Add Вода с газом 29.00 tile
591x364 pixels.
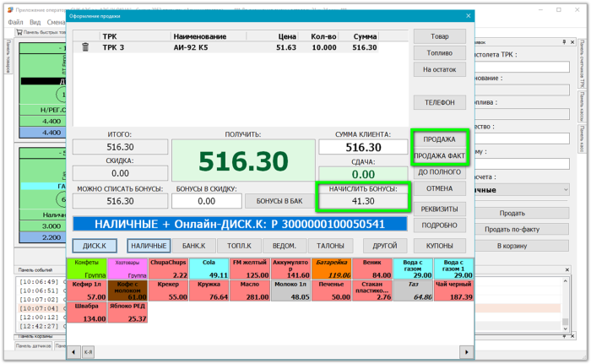click(x=412, y=269)
